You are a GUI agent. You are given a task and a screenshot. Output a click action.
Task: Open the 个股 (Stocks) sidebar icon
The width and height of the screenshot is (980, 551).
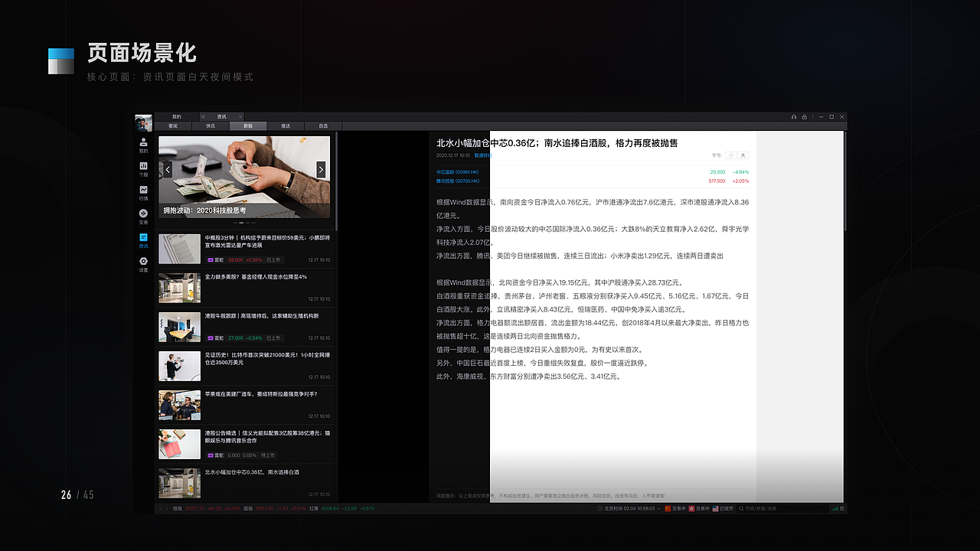pyautogui.click(x=143, y=169)
